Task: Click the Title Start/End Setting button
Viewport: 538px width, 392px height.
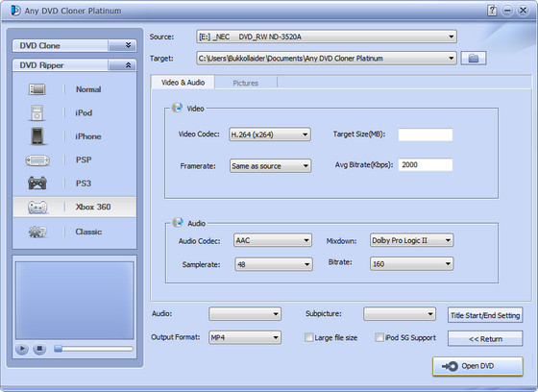Action: pos(485,315)
